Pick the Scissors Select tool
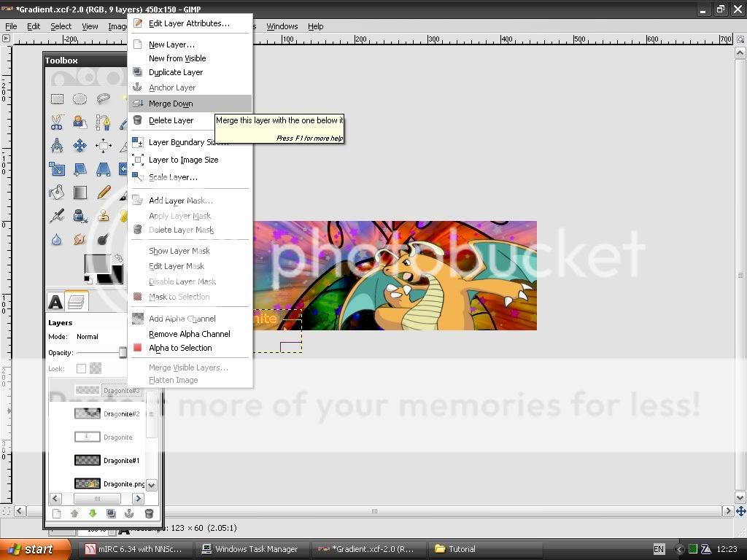 (x=57, y=122)
